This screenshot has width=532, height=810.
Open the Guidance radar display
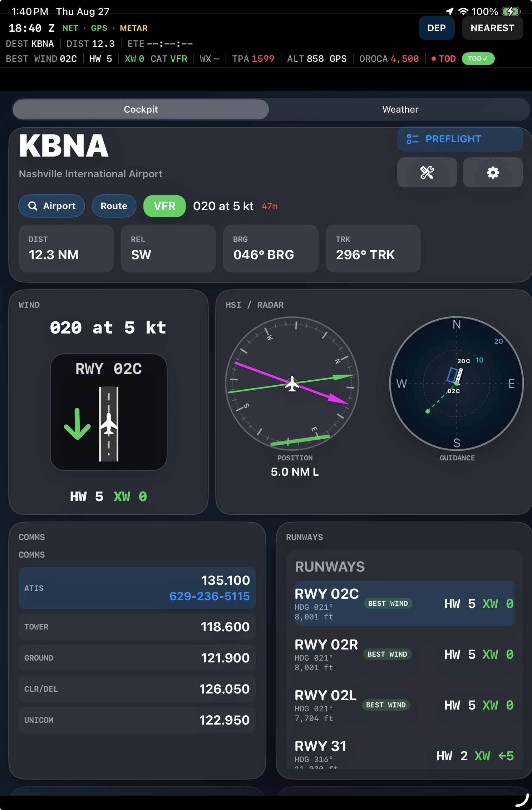pyautogui.click(x=457, y=384)
